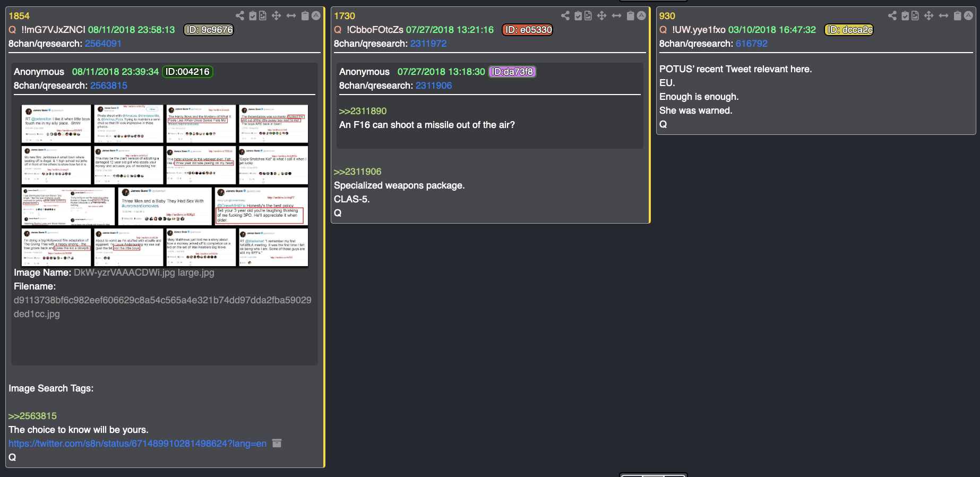Follow reply reference >>2311890
The width and height of the screenshot is (980, 477).
tap(363, 111)
